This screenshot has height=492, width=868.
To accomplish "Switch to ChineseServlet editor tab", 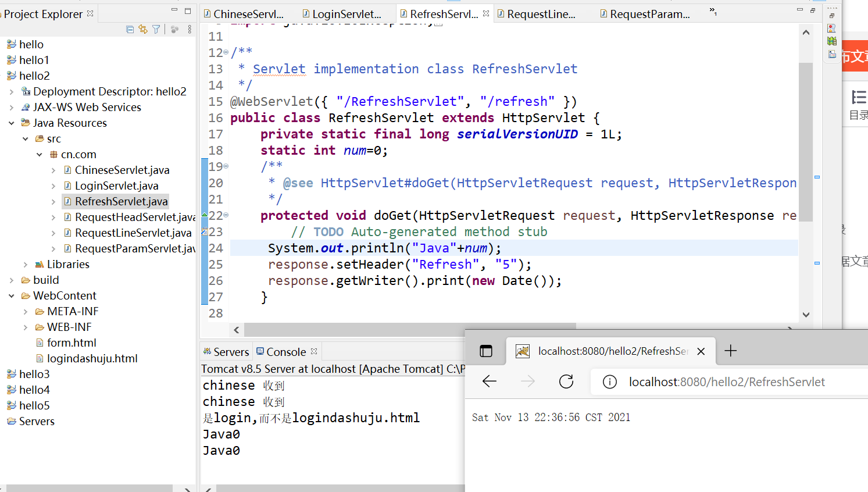I will pos(244,14).
